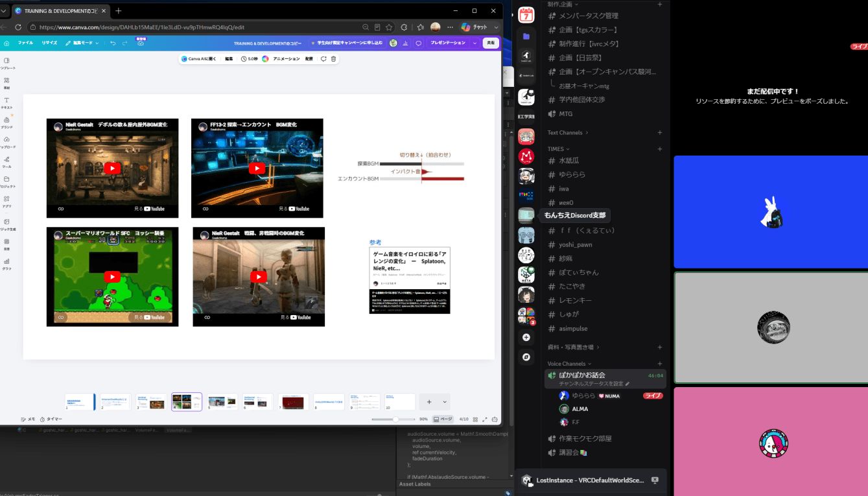Enter Canva fullscreen with expand arrows icon

pos(485,419)
